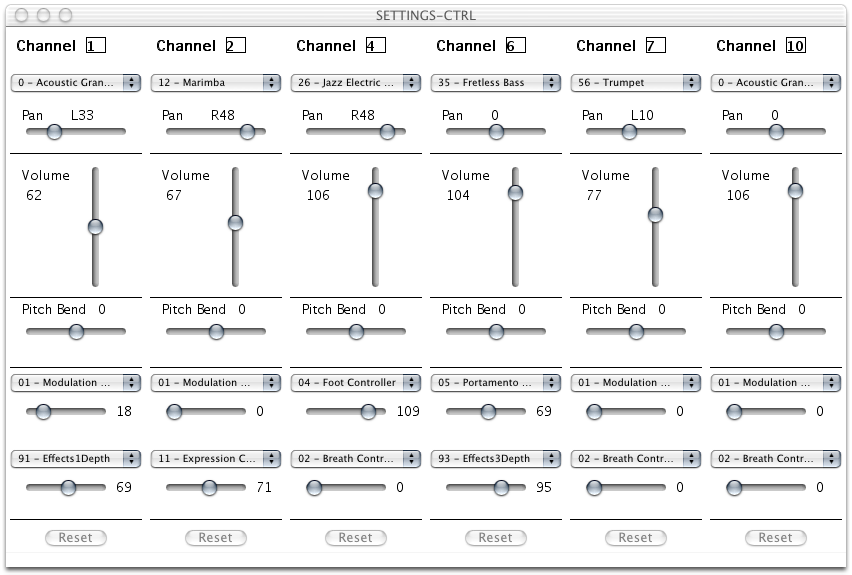Click Channel 2 volume slider knob at 67

pyautogui.click(x=235, y=222)
